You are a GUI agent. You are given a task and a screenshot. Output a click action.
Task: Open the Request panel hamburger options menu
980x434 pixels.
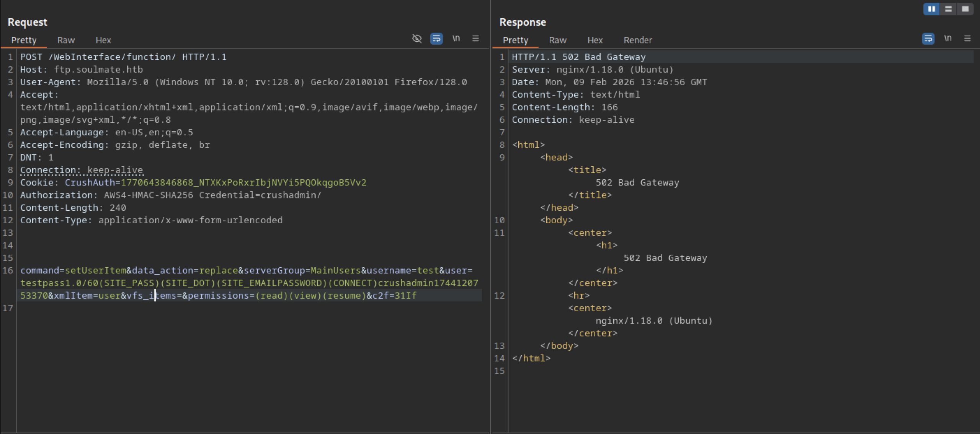pos(475,39)
